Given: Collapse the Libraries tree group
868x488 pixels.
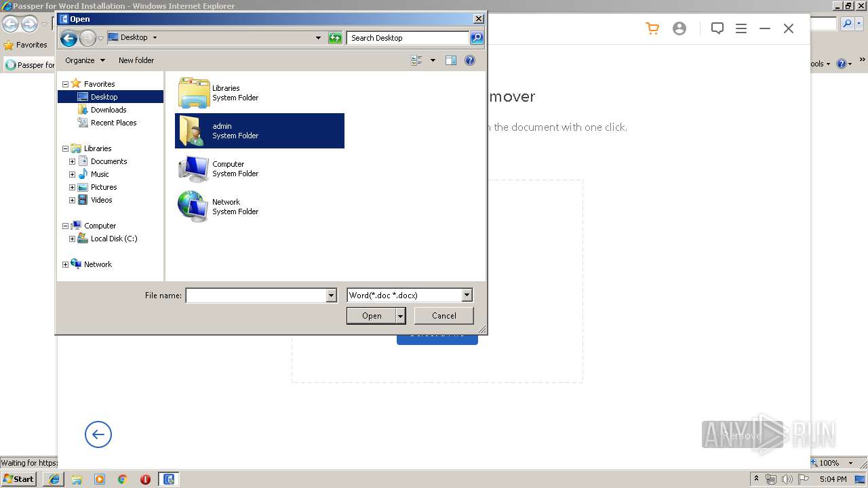Looking at the screenshot, I should click(x=65, y=148).
